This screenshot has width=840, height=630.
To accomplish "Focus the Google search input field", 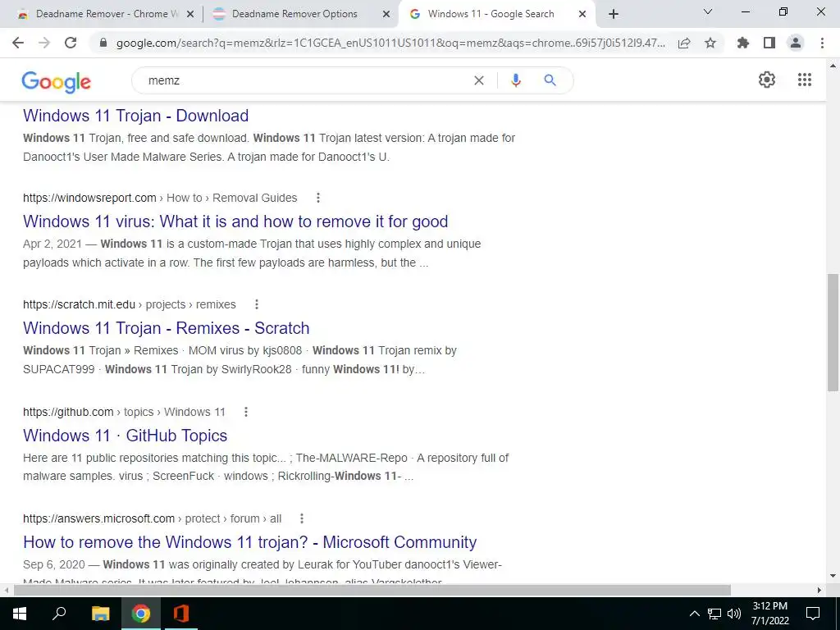I will pyautogui.click(x=305, y=80).
